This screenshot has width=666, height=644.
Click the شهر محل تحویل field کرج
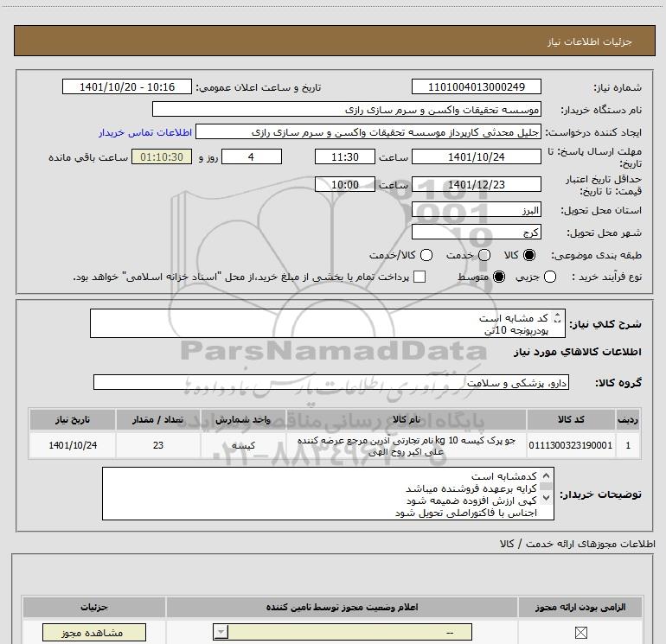tap(476, 232)
